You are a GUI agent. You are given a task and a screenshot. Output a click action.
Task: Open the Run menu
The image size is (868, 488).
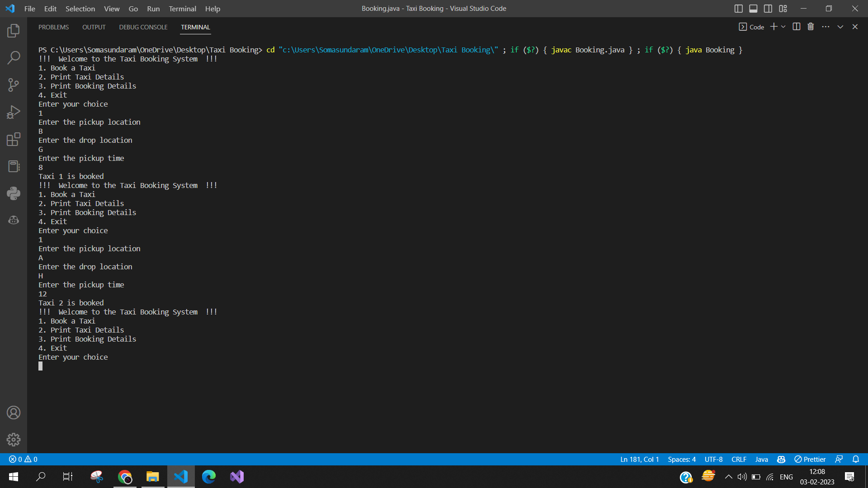pyautogui.click(x=153, y=9)
